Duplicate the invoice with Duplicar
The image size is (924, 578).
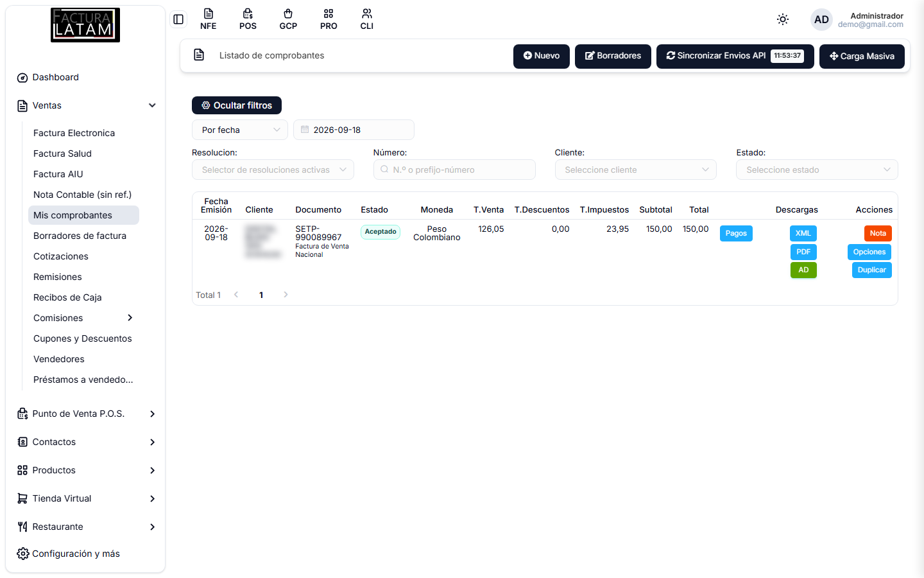point(872,270)
